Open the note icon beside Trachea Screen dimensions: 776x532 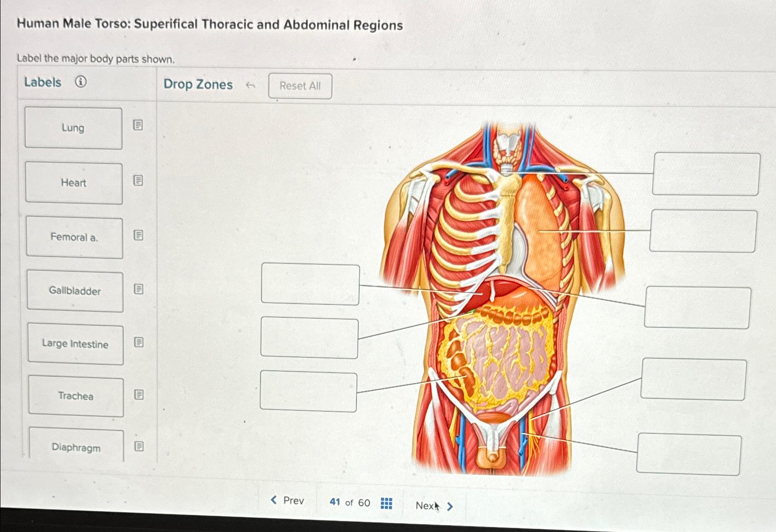[139, 395]
